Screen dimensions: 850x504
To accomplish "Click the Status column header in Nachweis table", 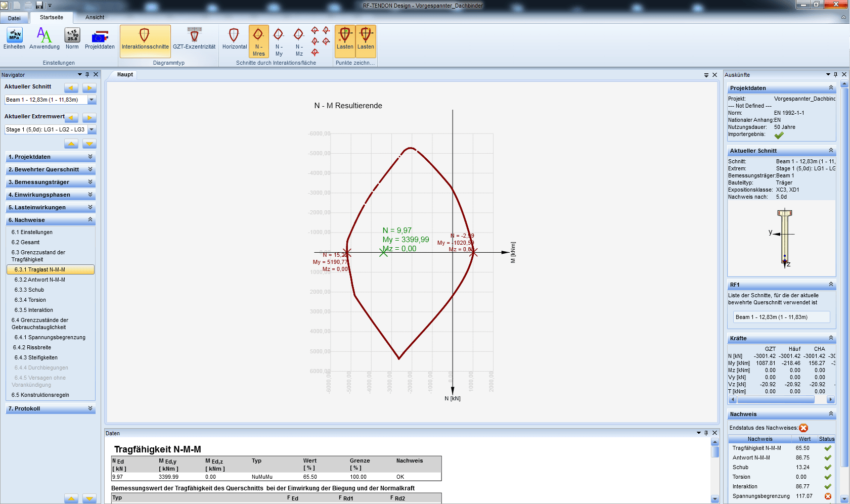I will [x=827, y=439].
